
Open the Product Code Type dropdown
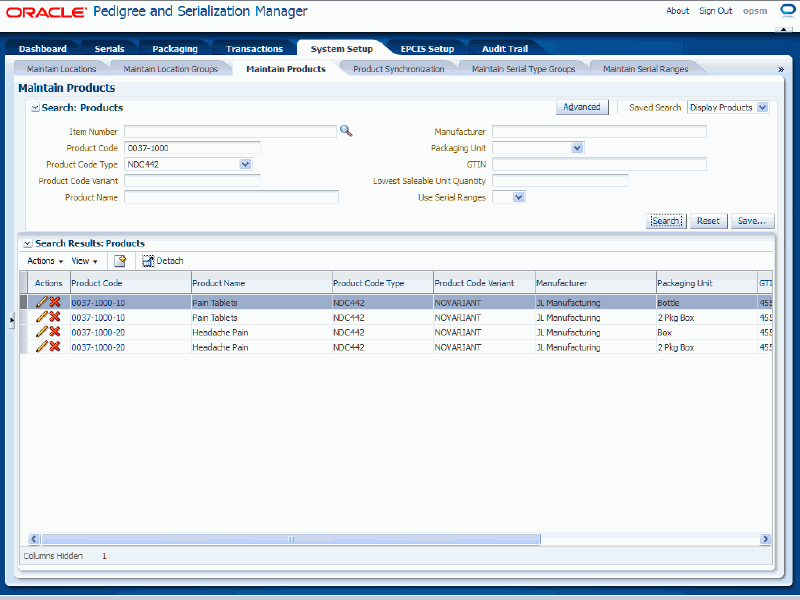coord(245,164)
